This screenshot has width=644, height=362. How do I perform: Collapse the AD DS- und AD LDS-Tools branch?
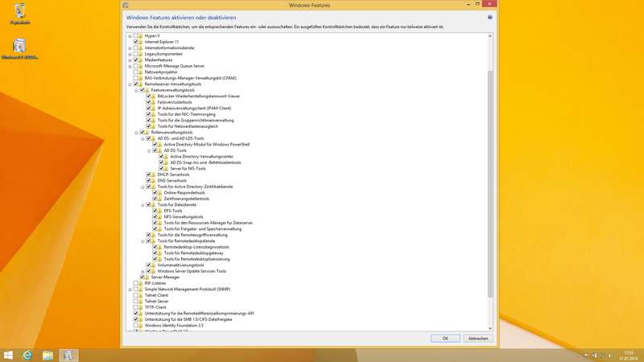[x=143, y=138]
